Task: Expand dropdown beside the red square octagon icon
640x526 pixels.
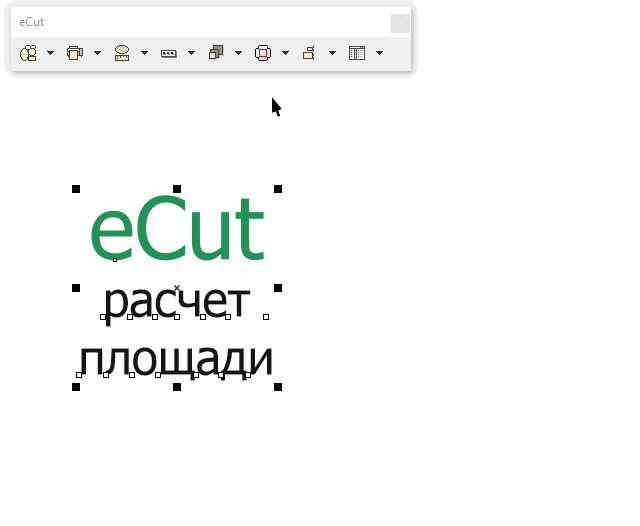Action: pyautogui.click(x=285, y=53)
